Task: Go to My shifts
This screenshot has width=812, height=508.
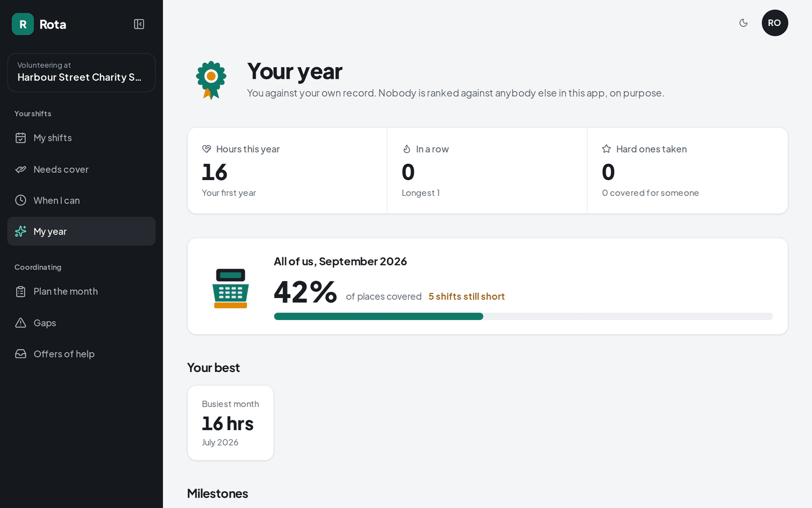Action: 81,138
